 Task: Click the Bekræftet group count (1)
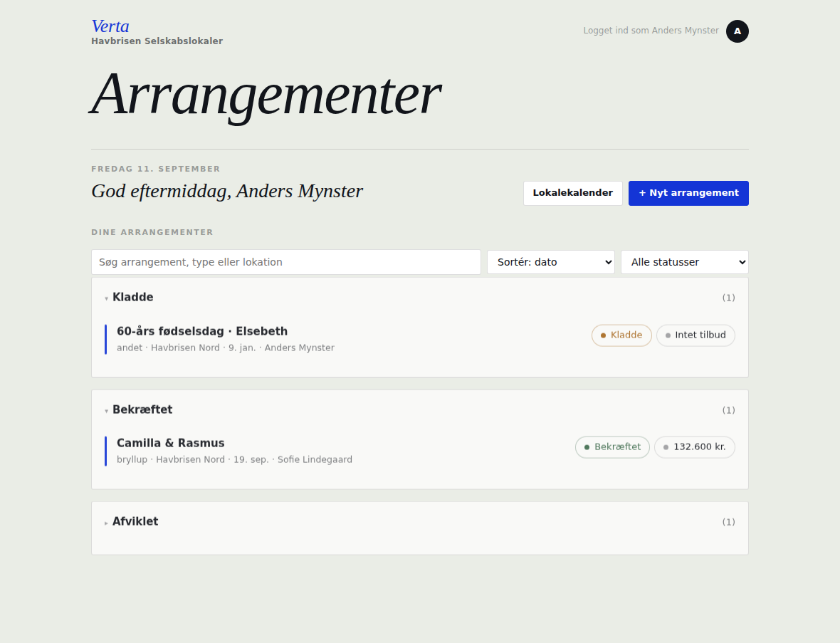[x=728, y=410]
